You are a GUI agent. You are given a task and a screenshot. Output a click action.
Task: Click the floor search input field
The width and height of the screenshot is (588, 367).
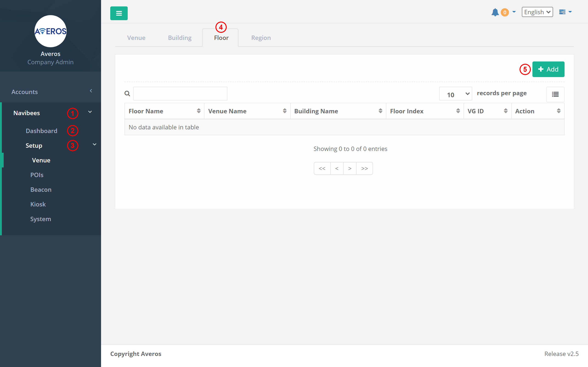click(x=180, y=94)
